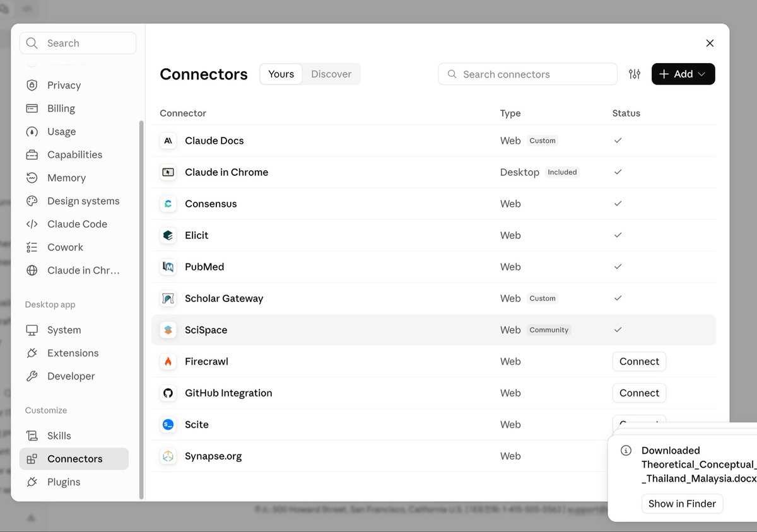The height and width of the screenshot is (532, 757).
Task: Click the Synapse.org connector icon
Action: coord(168,456)
